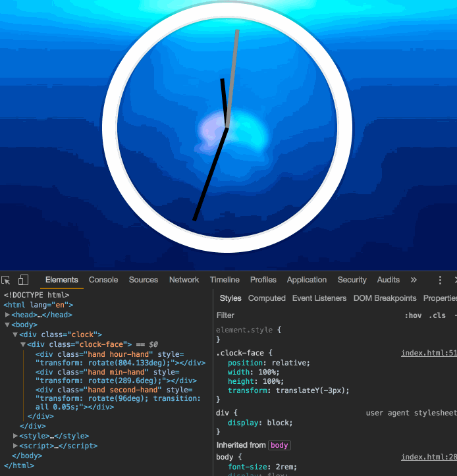Click the body inherited-from tag
Screen dimensions: 457x476
279,445
